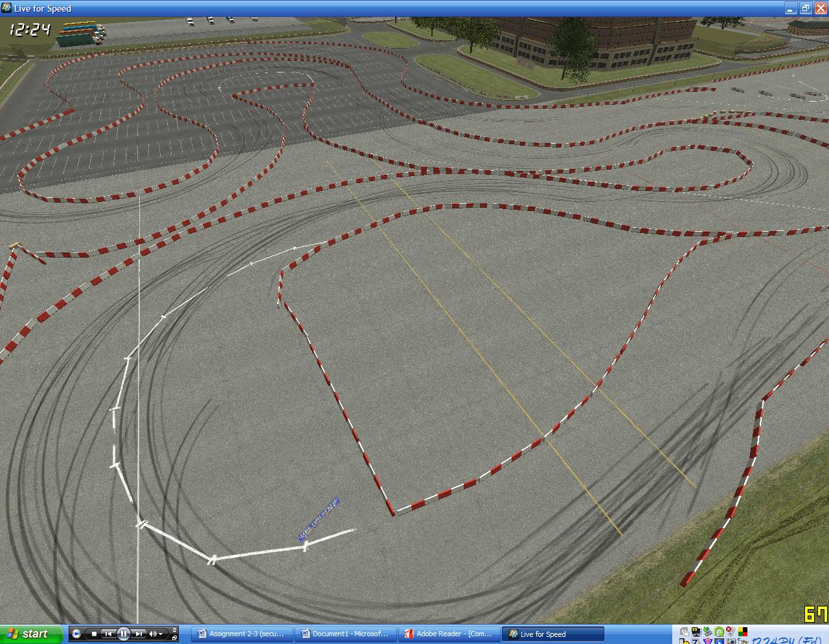Image resolution: width=829 pixels, height=644 pixels.
Task: Click the monitor tray icon showing 99
Action: pos(696,632)
